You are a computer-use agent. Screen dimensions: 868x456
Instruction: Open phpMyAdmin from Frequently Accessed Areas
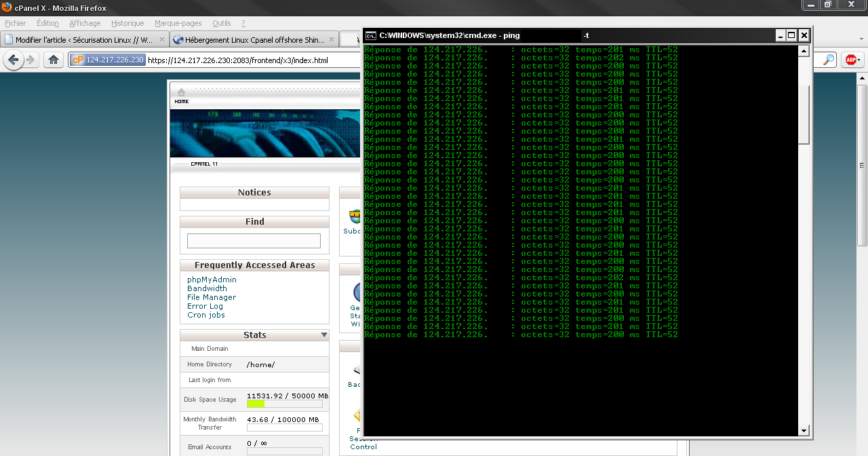[x=212, y=280]
